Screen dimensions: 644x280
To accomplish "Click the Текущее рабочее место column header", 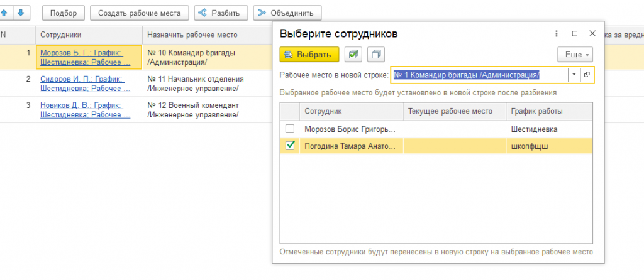I will (455, 111).
